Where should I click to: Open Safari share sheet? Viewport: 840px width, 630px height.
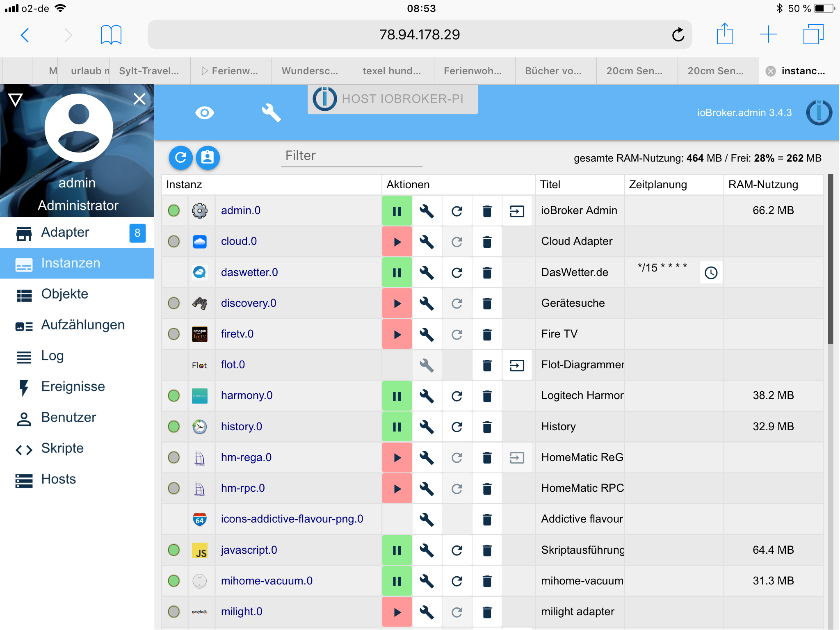725,34
